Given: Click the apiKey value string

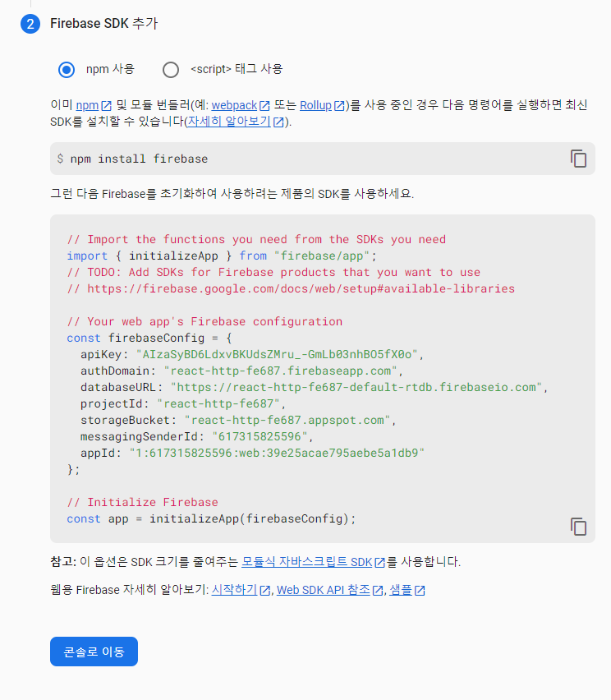Looking at the screenshot, I should pyautogui.click(x=277, y=354).
